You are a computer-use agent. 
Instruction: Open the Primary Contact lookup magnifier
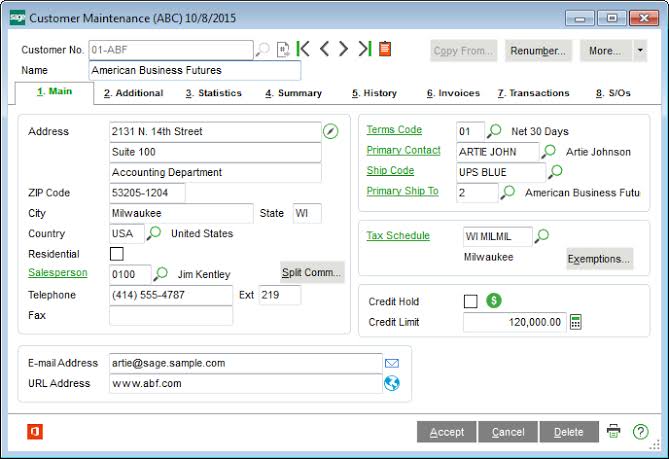[x=549, y=151]
